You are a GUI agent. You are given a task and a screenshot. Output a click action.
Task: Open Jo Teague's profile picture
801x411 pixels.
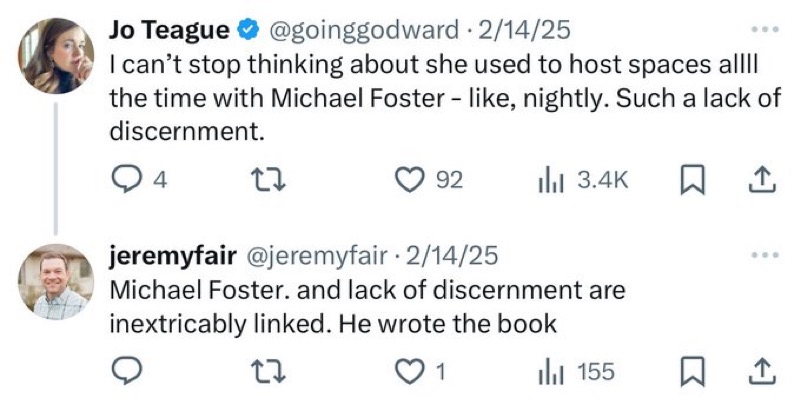click(57, 55)
